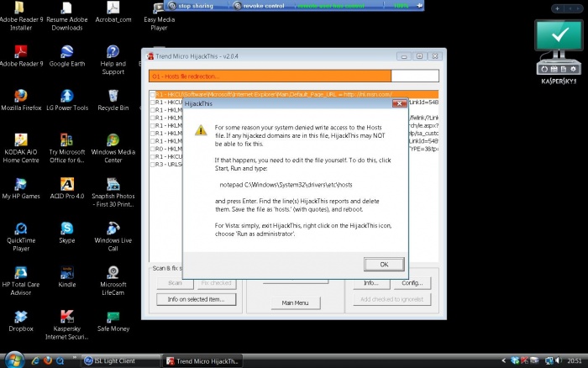Open My HP Games desktop icon
Viewport: 588px width, 368px height.
[21, 189]
